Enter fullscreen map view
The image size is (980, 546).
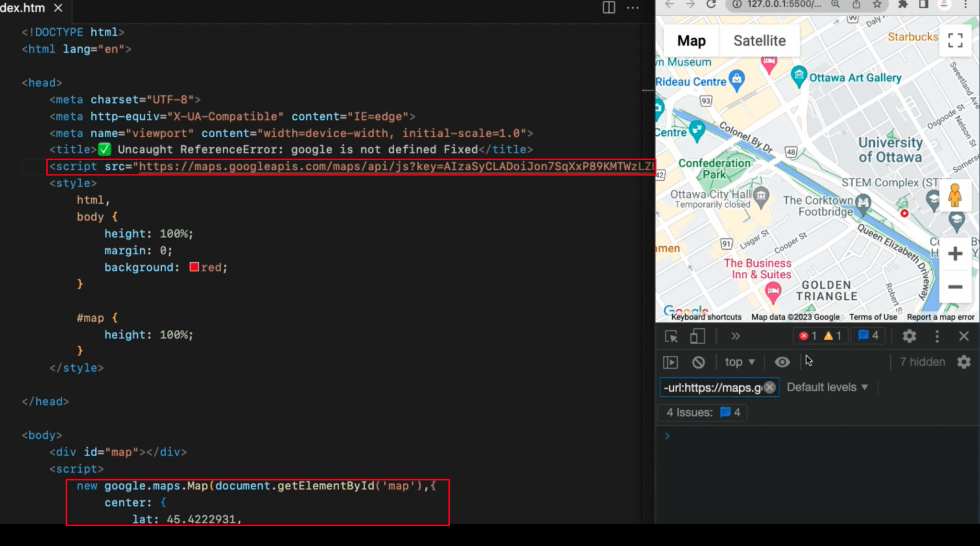coord(955,41)
